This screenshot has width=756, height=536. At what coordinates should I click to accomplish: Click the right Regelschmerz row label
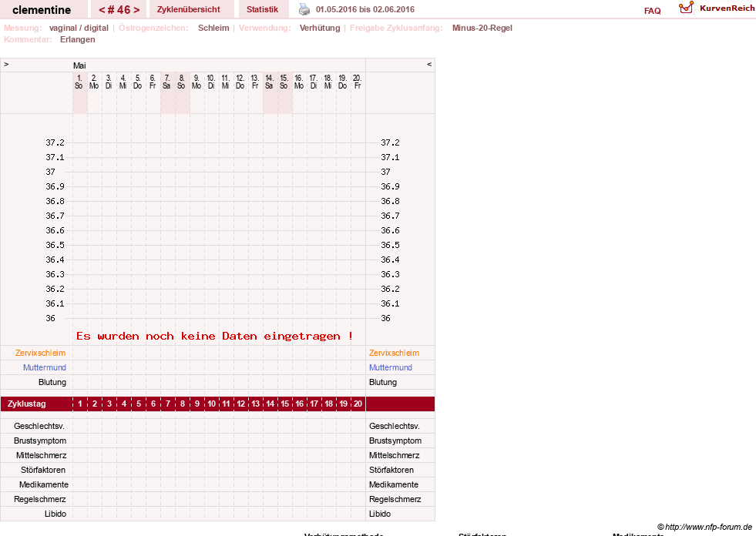(x=395, y=499)
